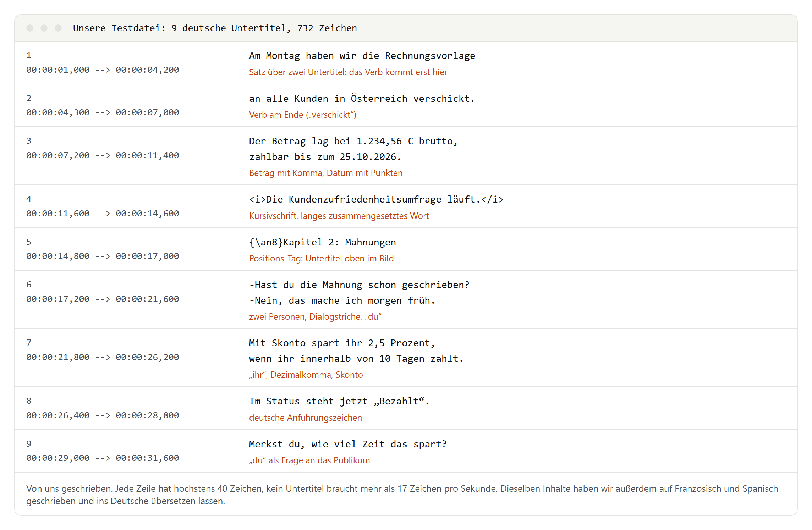
Task: Click note 'zwei Personen, Dialogstriche, „du“'
Action: coord(315,316)
